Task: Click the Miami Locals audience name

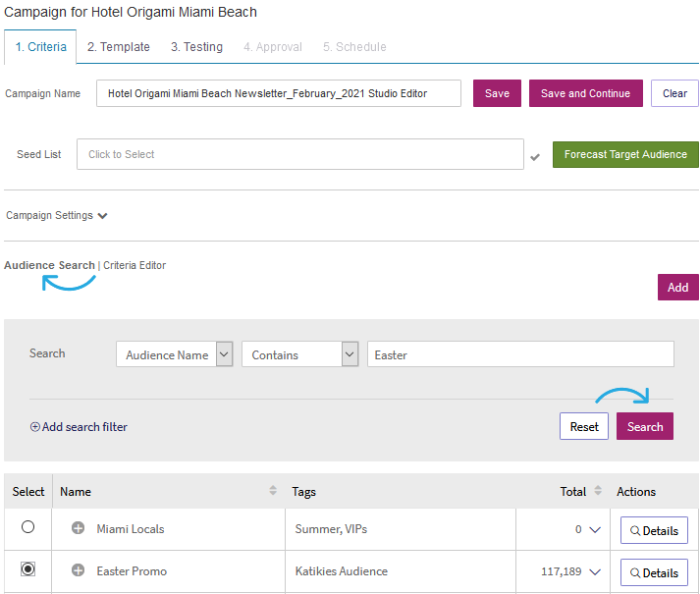Action: click(x=131, y=529)
